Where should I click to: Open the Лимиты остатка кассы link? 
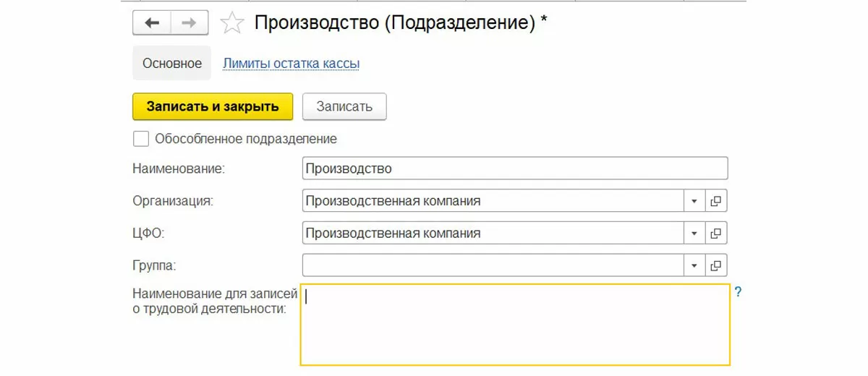click(291, 64)
